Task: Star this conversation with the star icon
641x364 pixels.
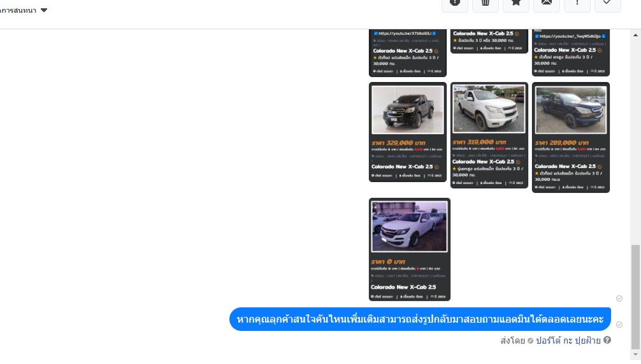Action: click(516, 3)
